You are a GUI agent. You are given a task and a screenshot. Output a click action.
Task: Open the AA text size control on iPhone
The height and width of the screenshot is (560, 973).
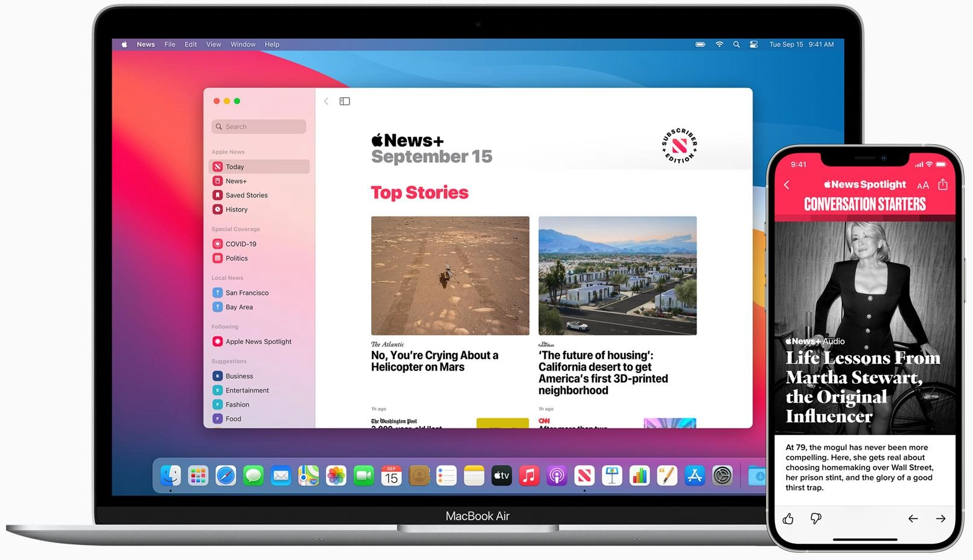point(923,185)
